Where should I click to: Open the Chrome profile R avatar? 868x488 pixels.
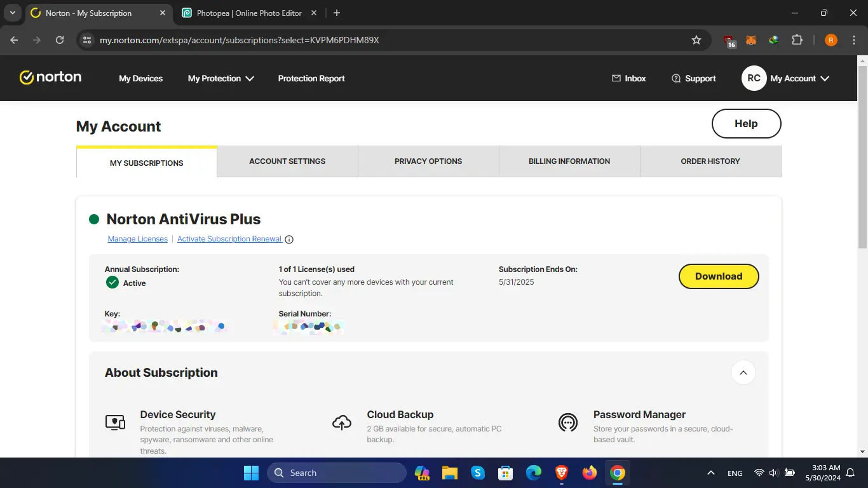coord(831,40)
